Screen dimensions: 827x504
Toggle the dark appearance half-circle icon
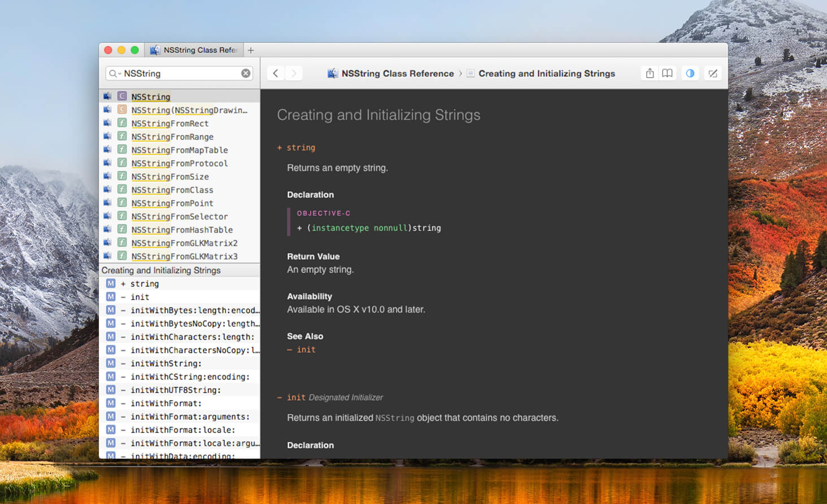pyautogui.click(x=690, y=73)
